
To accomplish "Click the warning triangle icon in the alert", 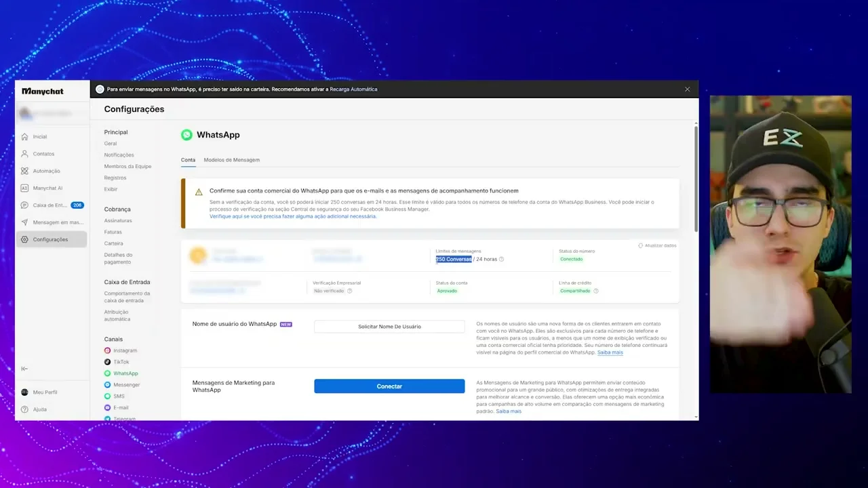I will pos(199,192).
